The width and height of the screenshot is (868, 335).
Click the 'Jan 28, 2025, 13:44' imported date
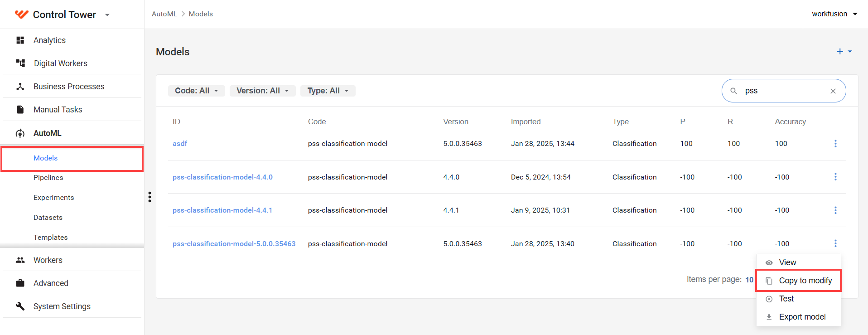tap(543, 144)
